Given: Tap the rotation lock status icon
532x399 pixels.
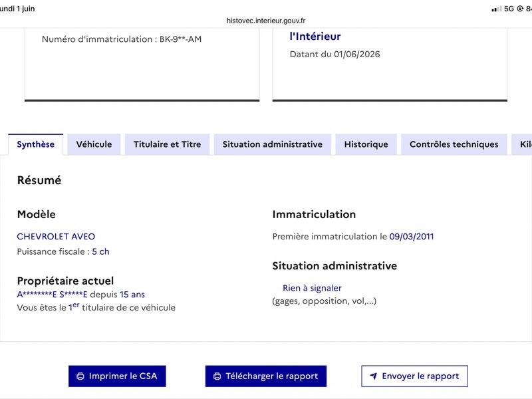Looking at the screenshot, I should pyautogui.click(x=520, y=9).
